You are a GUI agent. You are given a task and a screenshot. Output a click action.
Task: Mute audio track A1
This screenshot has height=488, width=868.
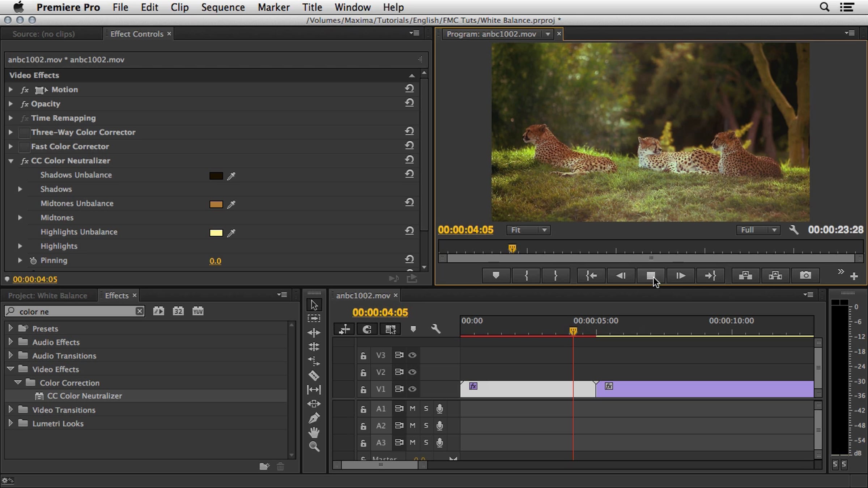pyautogui.click(x=412, y=408)
